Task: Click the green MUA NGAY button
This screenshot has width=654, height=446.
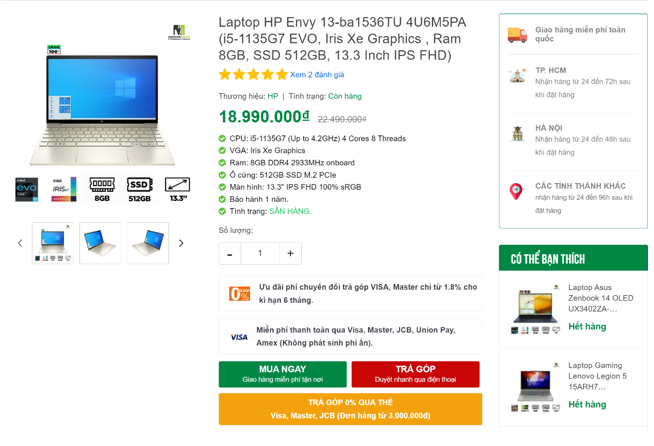Action: tap(282, 374)
